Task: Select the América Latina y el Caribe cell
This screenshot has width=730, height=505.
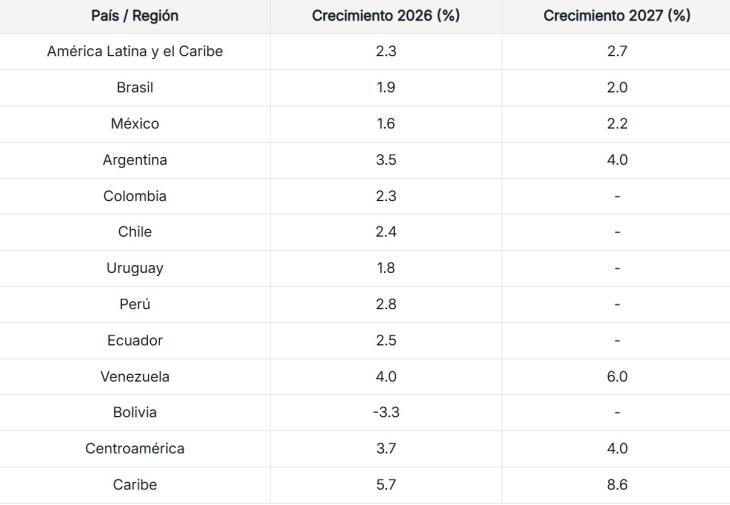Action: pos(135,51)
